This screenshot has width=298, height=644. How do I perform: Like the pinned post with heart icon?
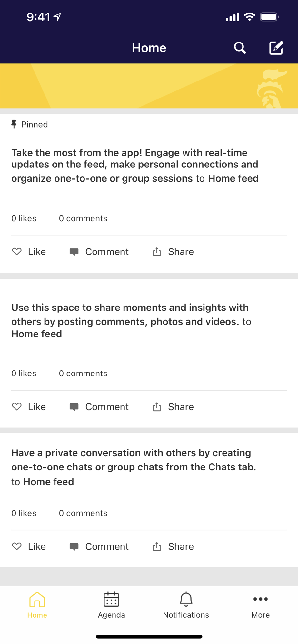click(17, 251)
